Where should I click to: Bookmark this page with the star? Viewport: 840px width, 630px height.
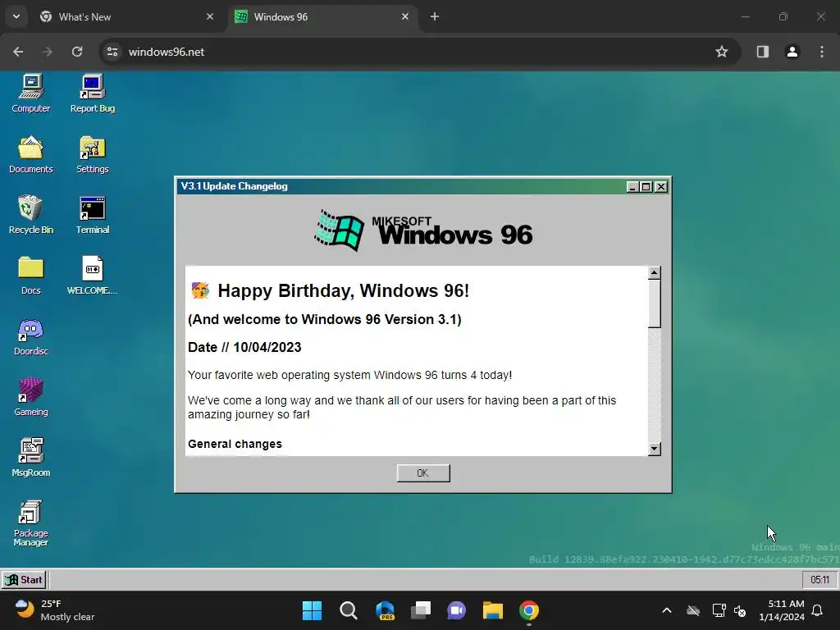[x=722, y=52]
